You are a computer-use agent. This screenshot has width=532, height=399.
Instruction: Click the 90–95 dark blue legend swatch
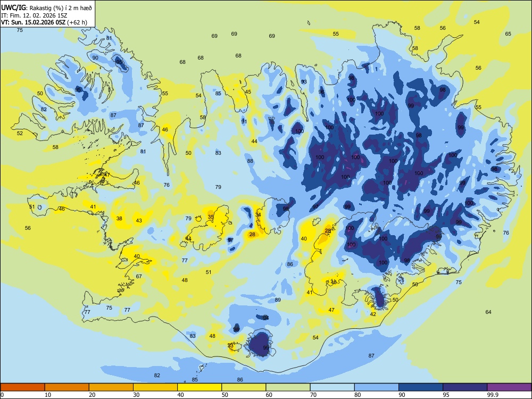pos(421,387)
